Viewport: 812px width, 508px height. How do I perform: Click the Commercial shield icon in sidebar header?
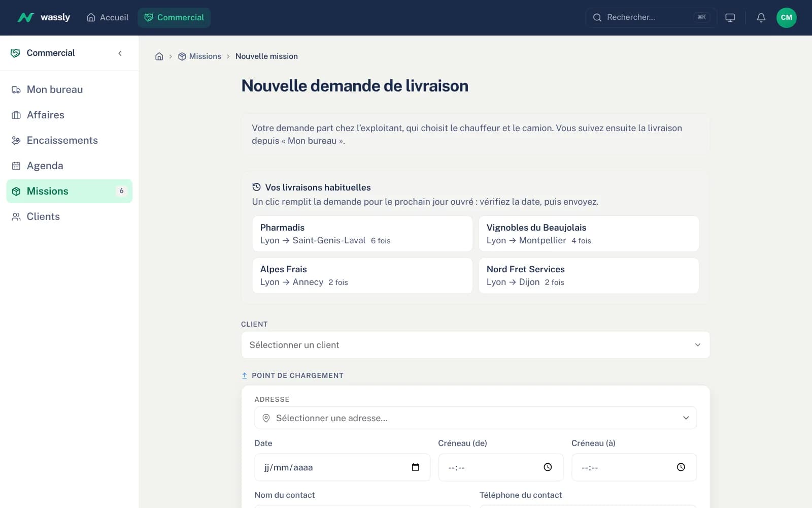click(15, 53)
